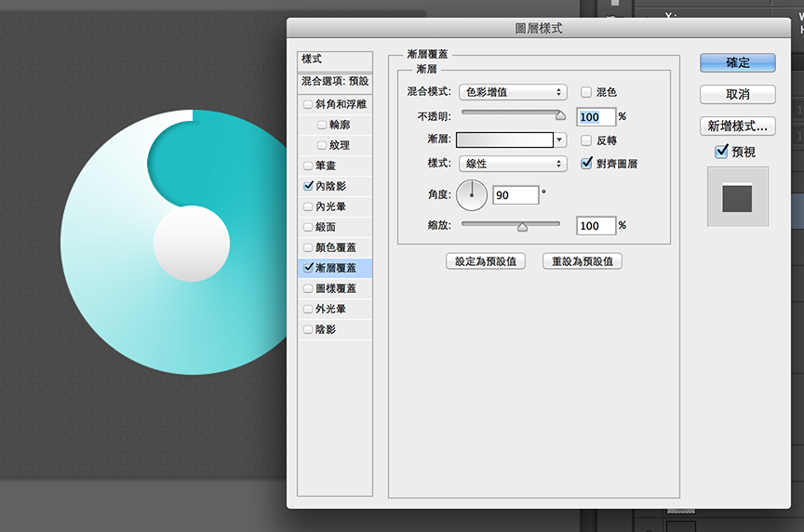Toggle the 反轉 checkbox
804x532 pixels.
click(x=586, y=140)
